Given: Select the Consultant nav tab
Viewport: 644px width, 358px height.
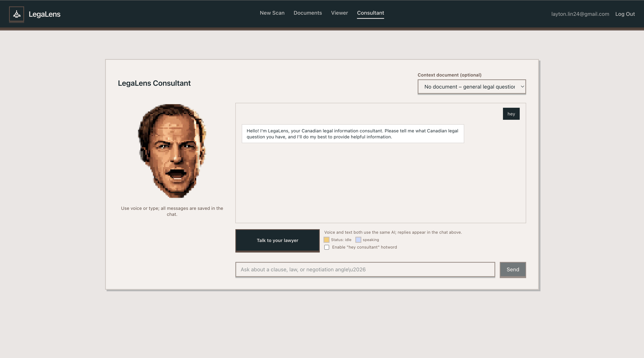Looking at the screenshot, I should (x=370, y=13).
